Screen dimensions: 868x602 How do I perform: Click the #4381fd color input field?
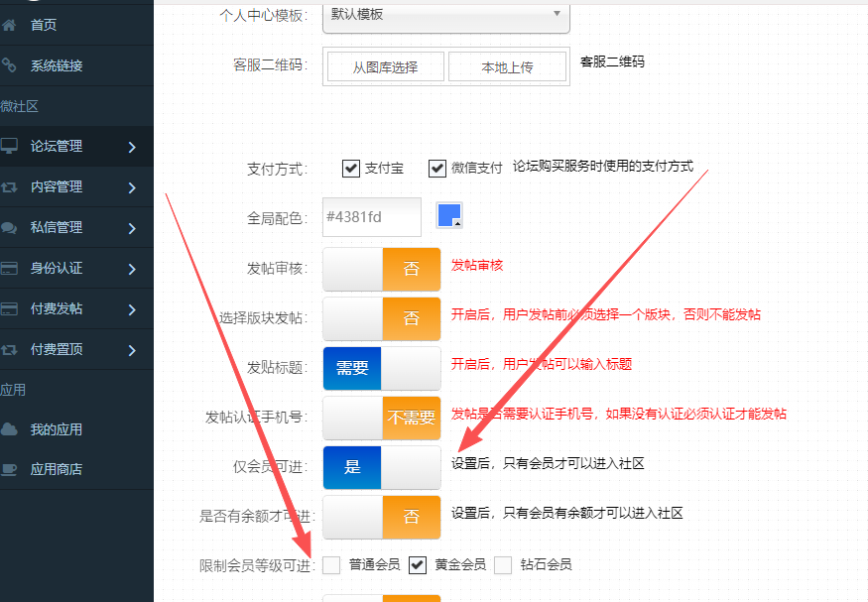372,217
